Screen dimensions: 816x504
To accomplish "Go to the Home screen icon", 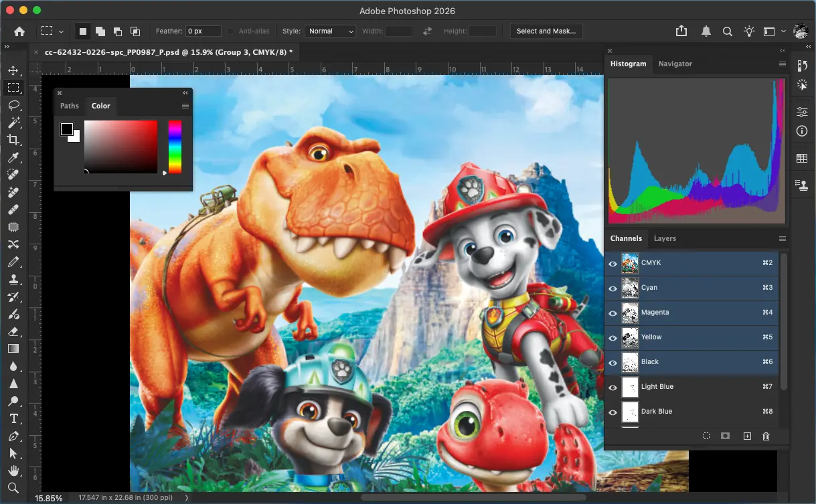I will coord(19,31).
